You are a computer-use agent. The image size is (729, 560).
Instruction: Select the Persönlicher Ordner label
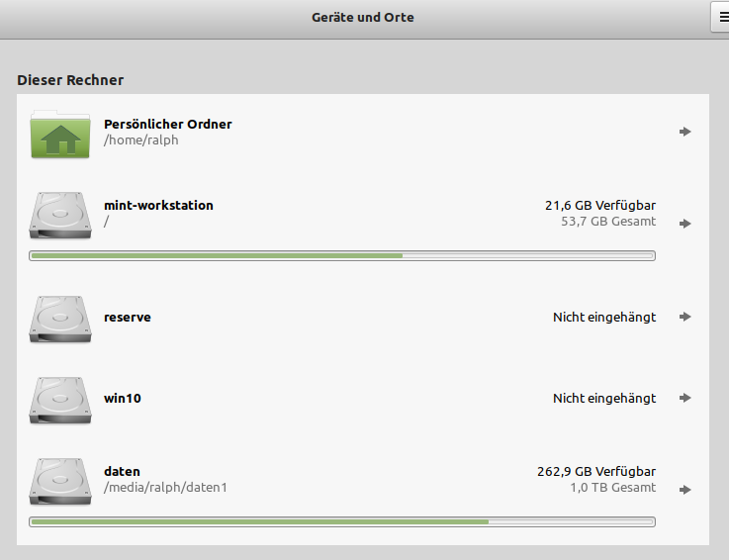(x=167, y=124)
